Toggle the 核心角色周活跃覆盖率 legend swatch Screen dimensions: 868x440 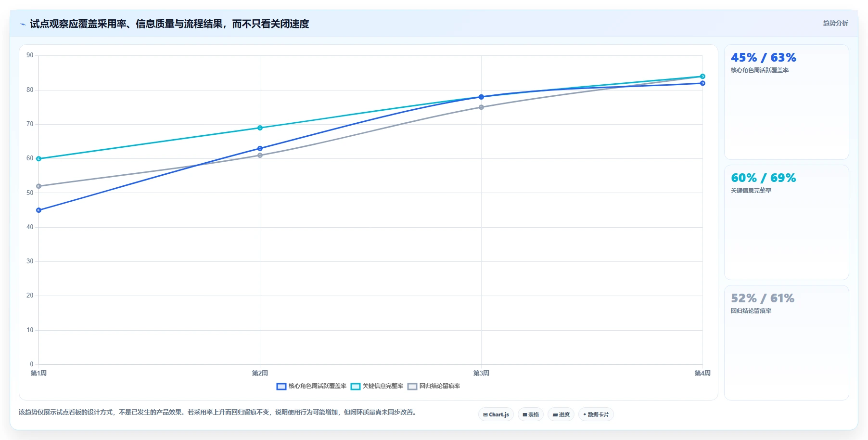[281, 386]
